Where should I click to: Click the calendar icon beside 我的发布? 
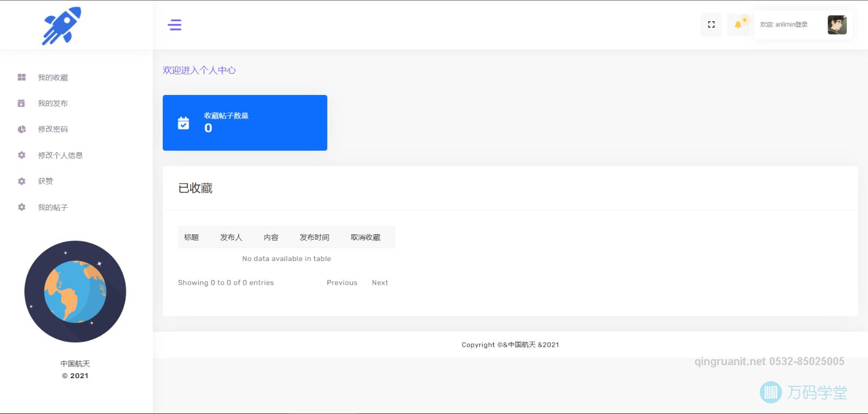[22, 103]
